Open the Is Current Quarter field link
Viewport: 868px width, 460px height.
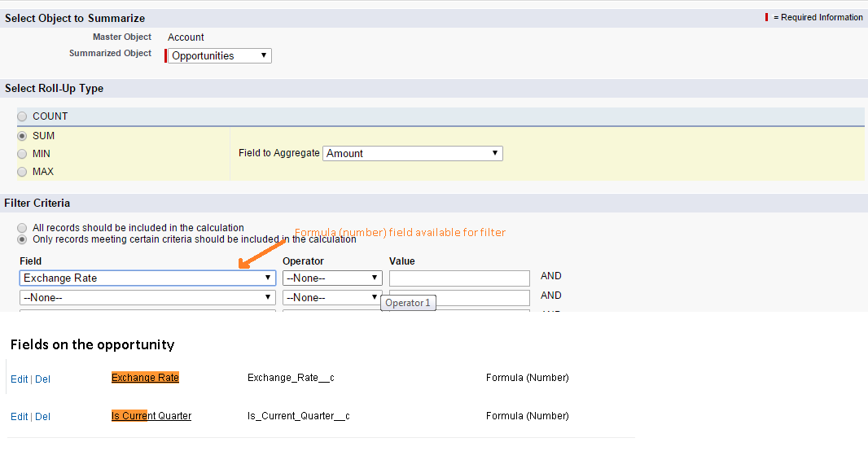click(x=151, y=416)
